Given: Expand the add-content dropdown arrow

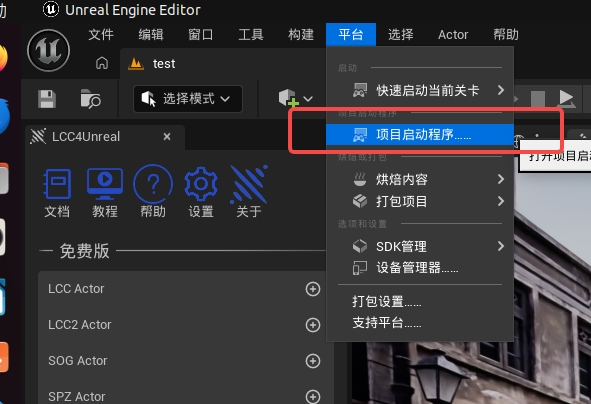Looking at the screenshot, I should [308, 99].
